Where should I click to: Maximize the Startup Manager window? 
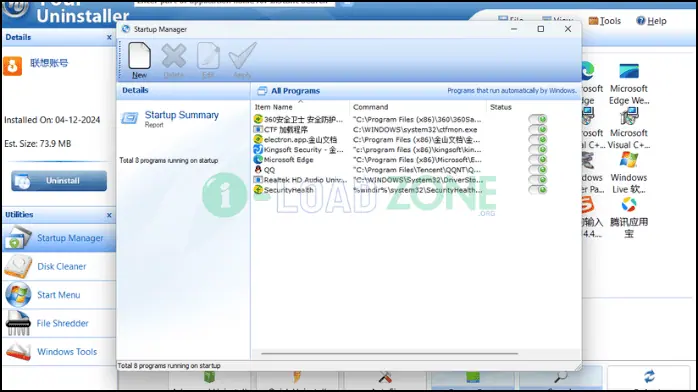pos(541,29)
